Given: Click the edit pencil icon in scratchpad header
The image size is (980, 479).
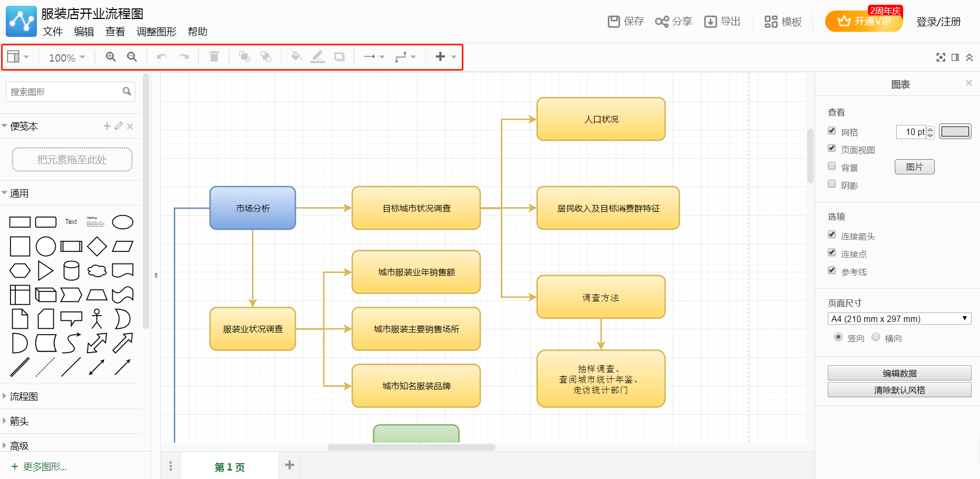Looking at the screenshot, I should (x=118, y=126).
